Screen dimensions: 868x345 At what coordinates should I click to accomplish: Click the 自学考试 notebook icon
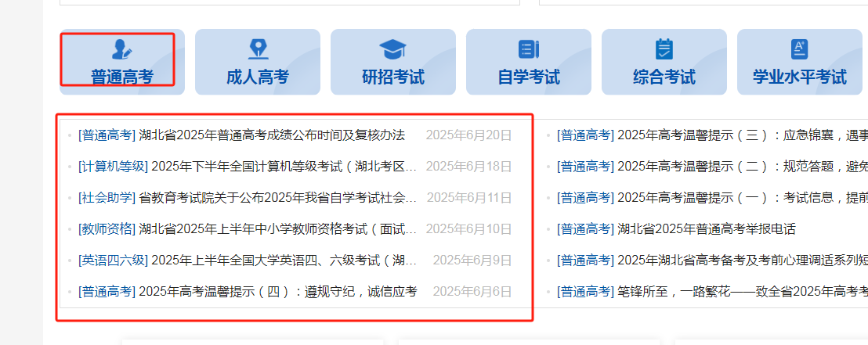(x=529, y=49)
